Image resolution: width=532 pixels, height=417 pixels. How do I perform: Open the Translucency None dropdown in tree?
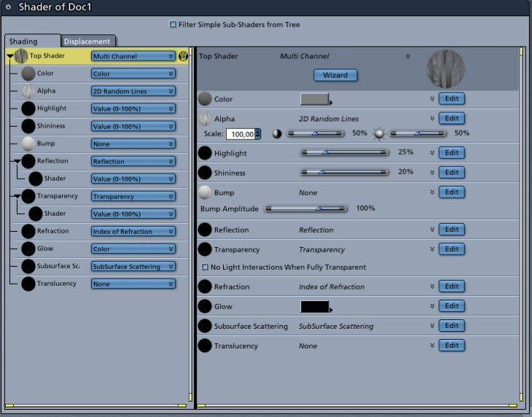point(133,284)
